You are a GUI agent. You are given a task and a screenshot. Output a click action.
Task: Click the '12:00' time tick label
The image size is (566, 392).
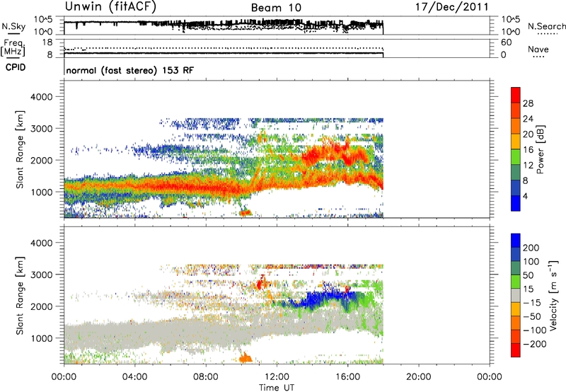[x=277, y=377]
